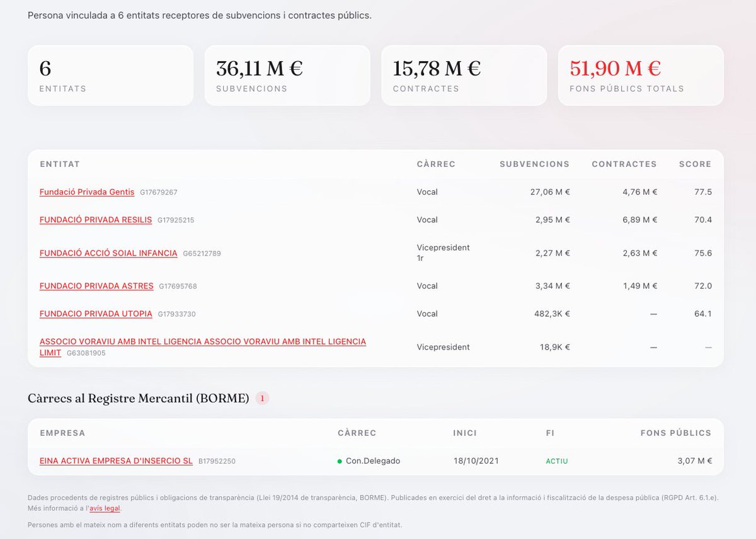Click the CIF code G17933730

(x=176, y=314)
